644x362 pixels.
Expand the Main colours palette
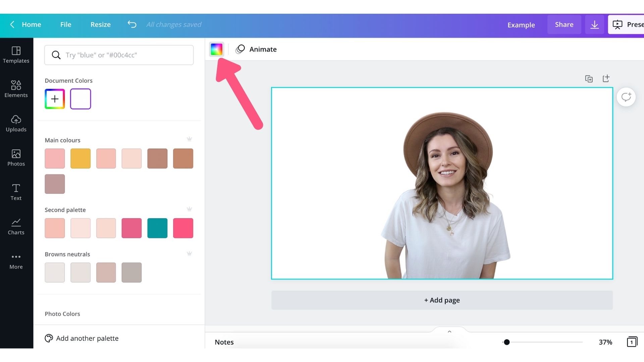click(189, 140)
